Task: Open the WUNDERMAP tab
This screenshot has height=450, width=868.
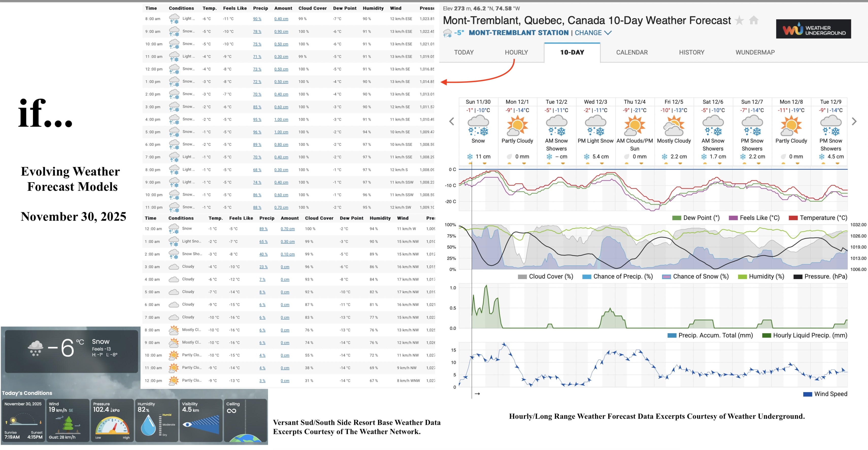Action: point(755,52)
